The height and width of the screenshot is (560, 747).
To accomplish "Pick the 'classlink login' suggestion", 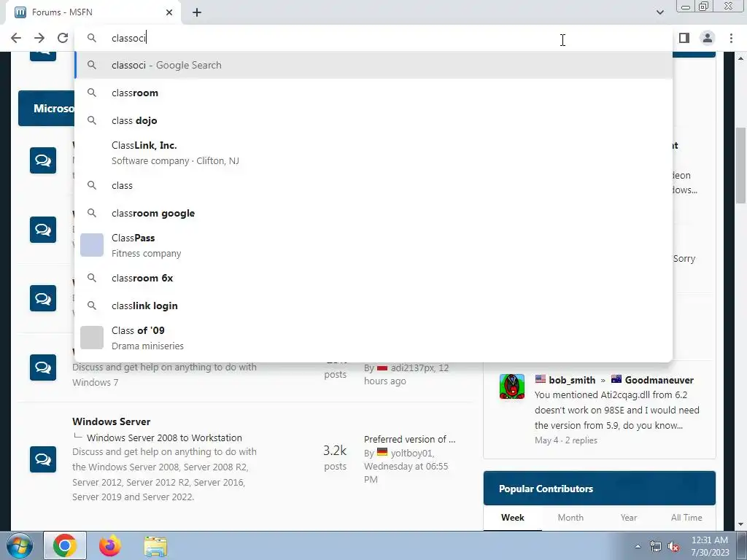I will [x=373, y=306].
